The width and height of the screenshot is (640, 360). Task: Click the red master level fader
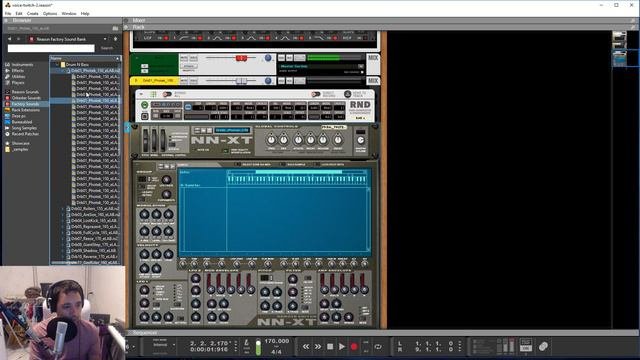tap(241, 58)
